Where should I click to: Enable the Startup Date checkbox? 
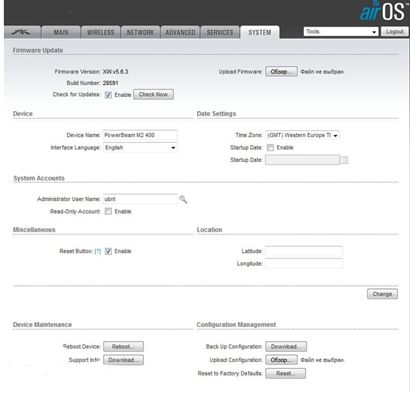tap(271, 148)
